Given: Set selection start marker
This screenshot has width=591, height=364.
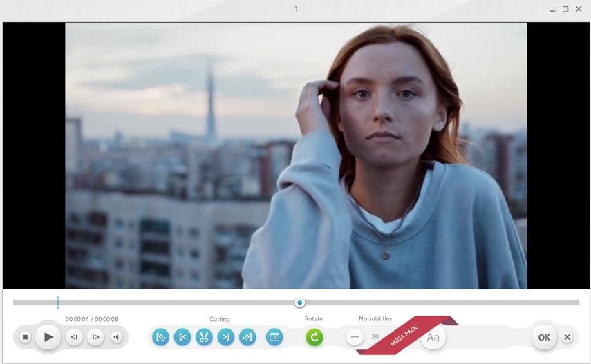Looking at the screenshot, I should tap(182, 337).
